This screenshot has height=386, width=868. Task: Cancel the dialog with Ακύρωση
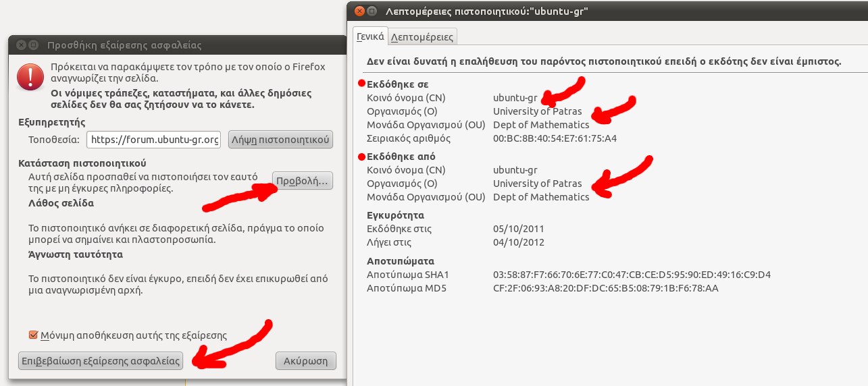305,360
